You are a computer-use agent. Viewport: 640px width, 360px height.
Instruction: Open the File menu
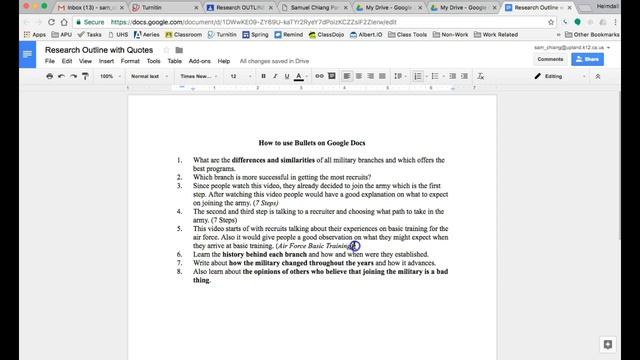tap(50, 61)
